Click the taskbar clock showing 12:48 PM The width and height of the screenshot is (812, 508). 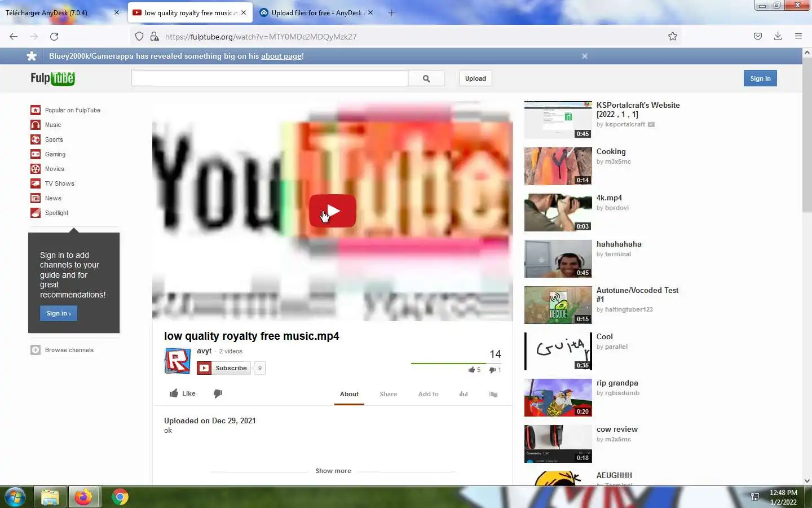pyautogui.click(x=783, y=497)
